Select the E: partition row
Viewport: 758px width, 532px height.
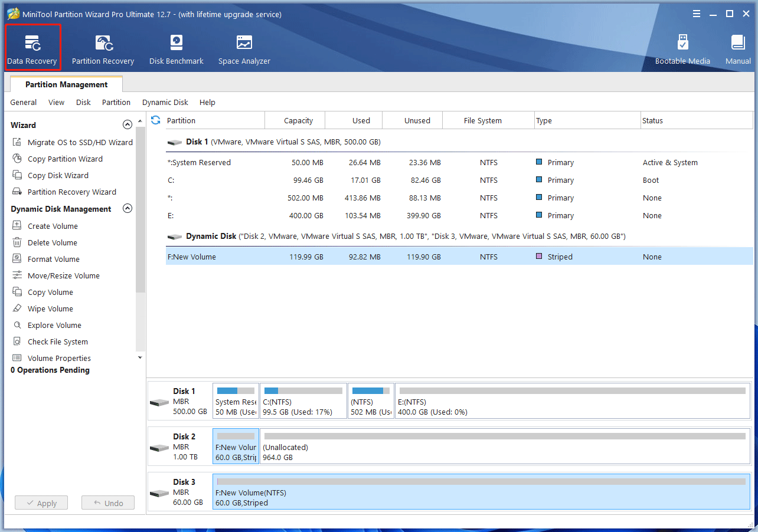tap(459, 215)
